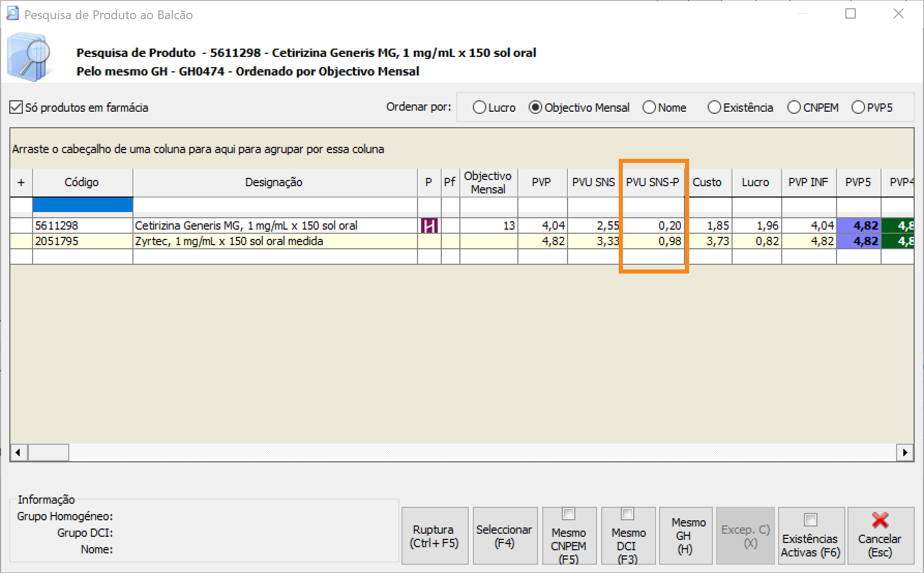Click the plus column header icon
924x573 pixels.
tap(21, 182)
